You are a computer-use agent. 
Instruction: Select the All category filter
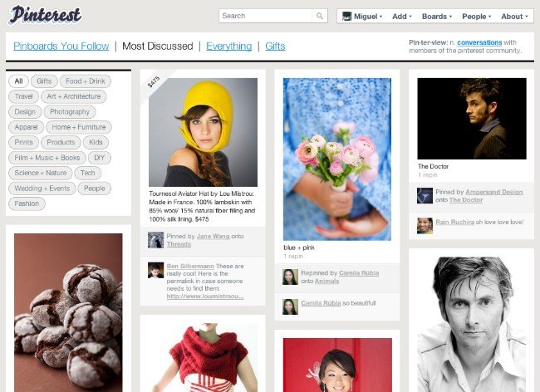[18, 81]
